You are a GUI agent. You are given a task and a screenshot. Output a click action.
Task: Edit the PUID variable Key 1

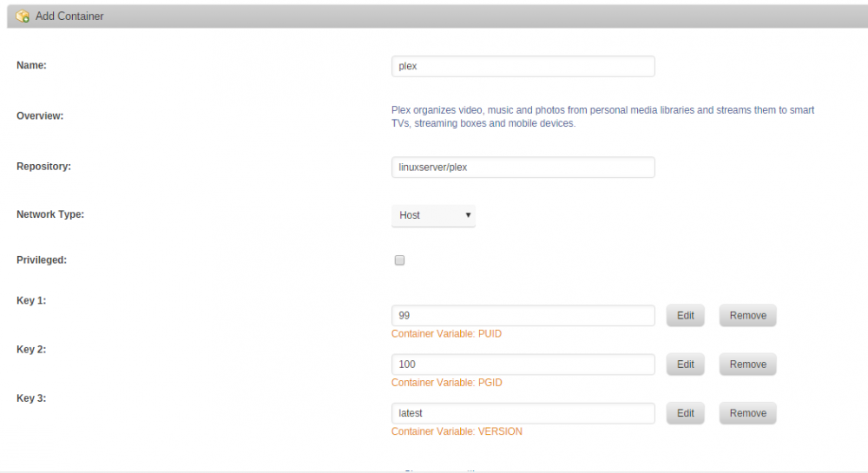coord(686,315)
